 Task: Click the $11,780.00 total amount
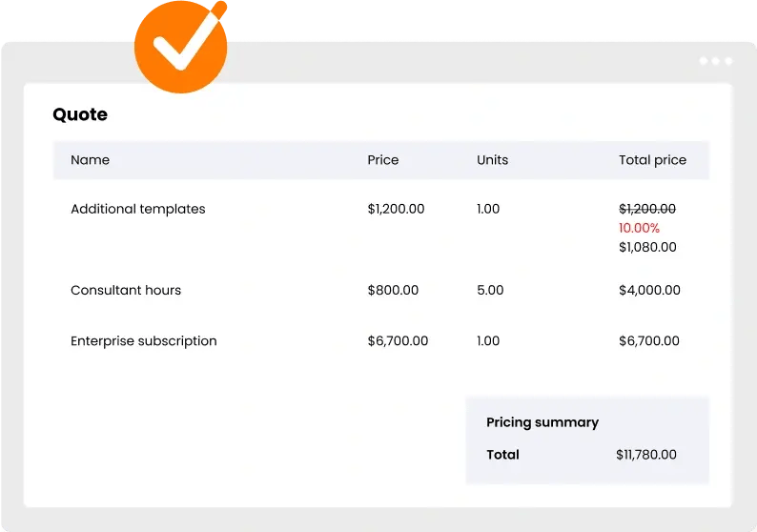click(646, 455)
